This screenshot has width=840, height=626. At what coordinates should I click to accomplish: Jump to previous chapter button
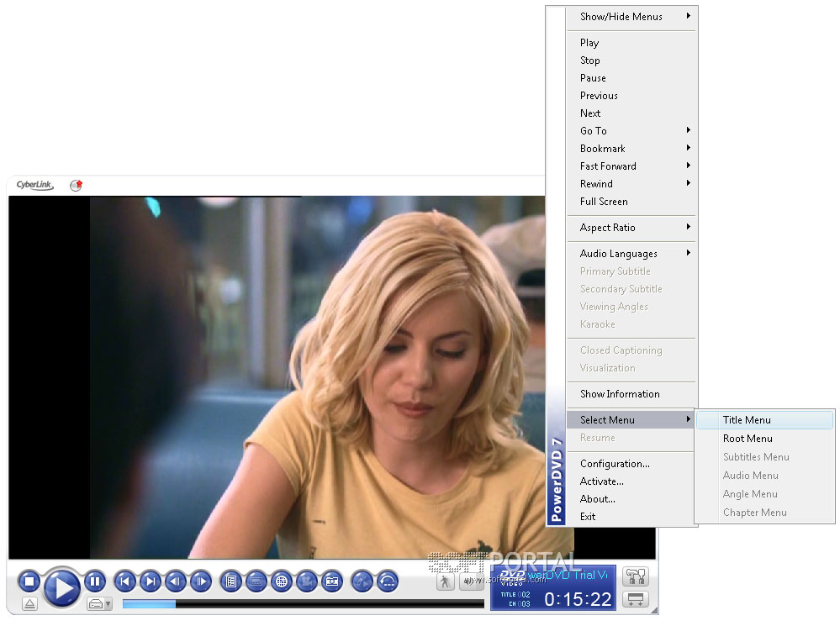[124, 581]
